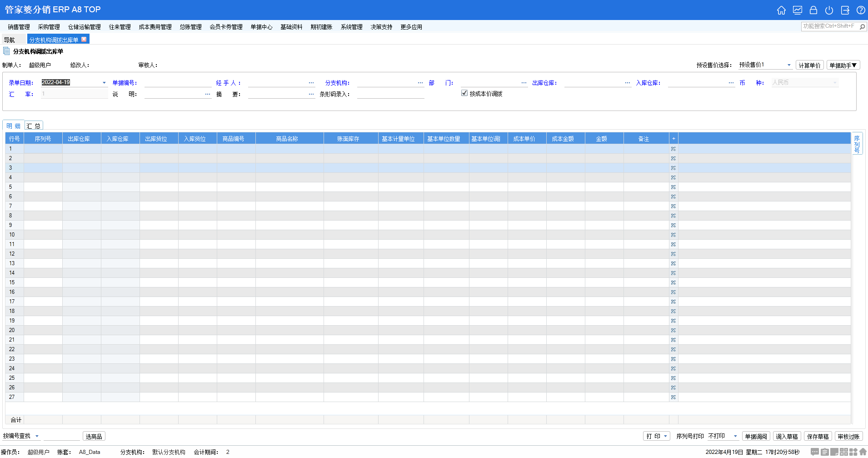Switch to the 明细 tab

14,126
